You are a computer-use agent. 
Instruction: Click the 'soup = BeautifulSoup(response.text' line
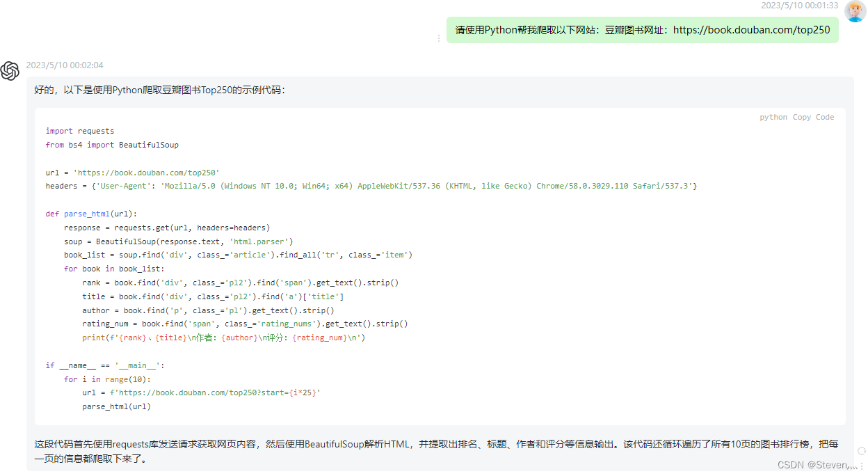(179, 241)
